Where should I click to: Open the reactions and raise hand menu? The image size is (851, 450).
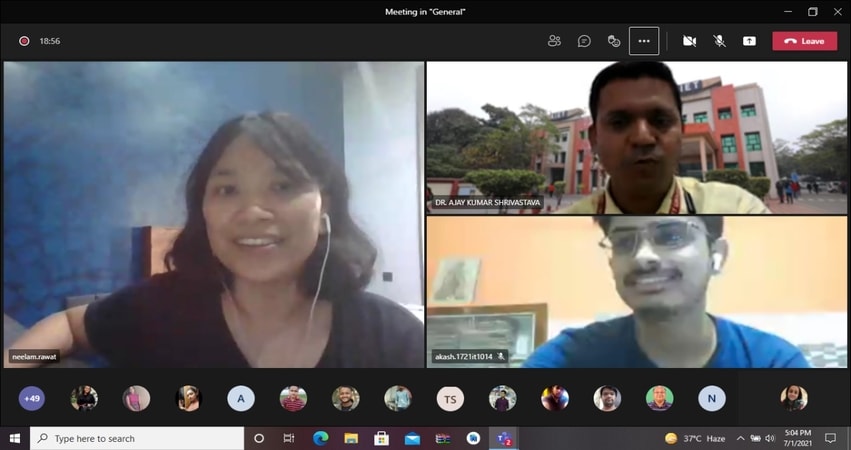(614, 41)
